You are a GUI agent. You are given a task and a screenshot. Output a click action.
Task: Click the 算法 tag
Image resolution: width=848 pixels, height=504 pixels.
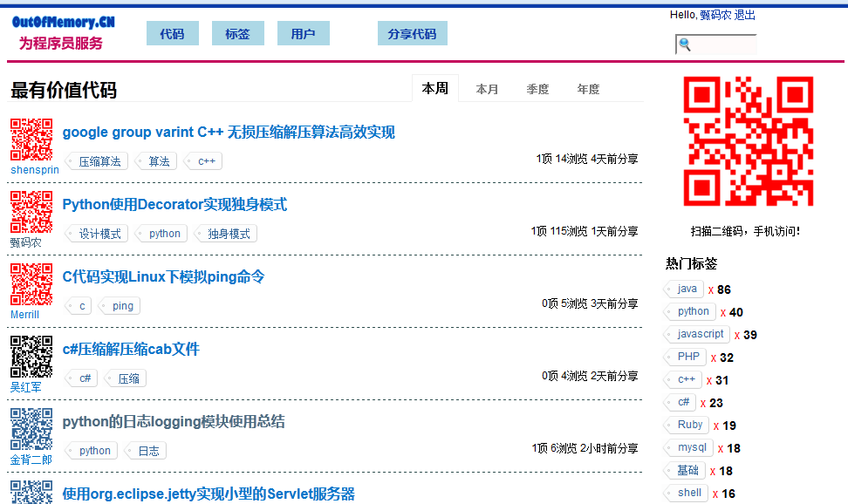pyautogui.click(x=156, y=161)
